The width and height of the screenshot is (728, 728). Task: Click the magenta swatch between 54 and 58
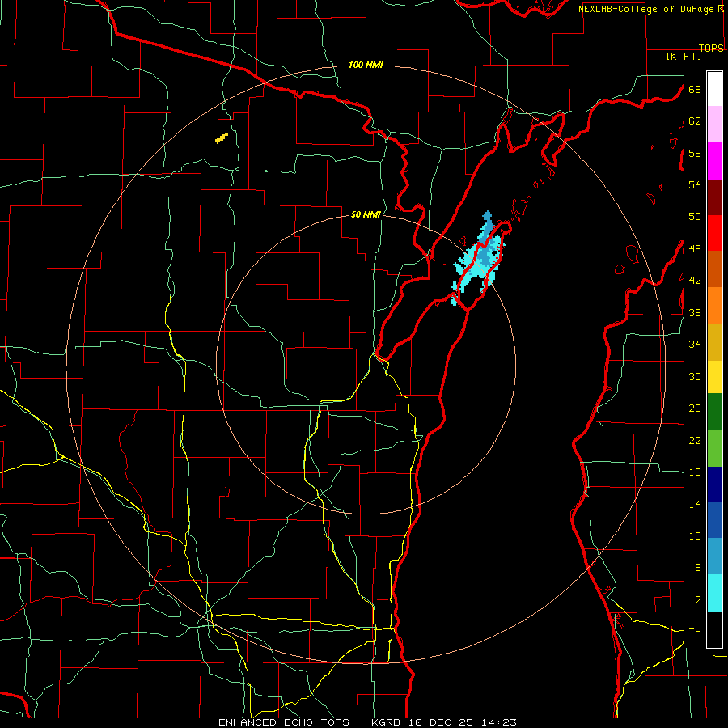coord(714,161)
